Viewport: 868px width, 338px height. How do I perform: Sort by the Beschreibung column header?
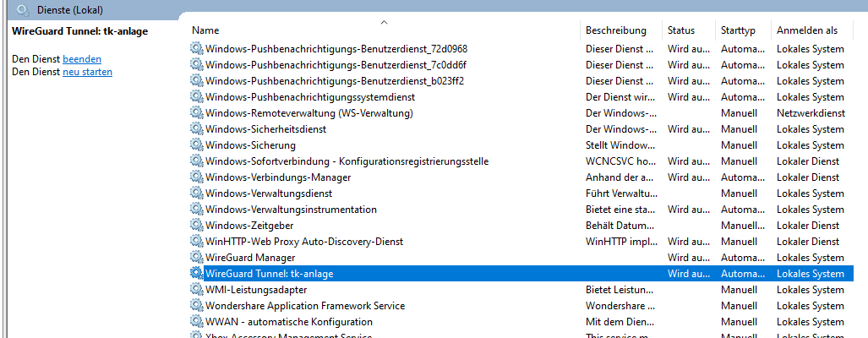615,30
